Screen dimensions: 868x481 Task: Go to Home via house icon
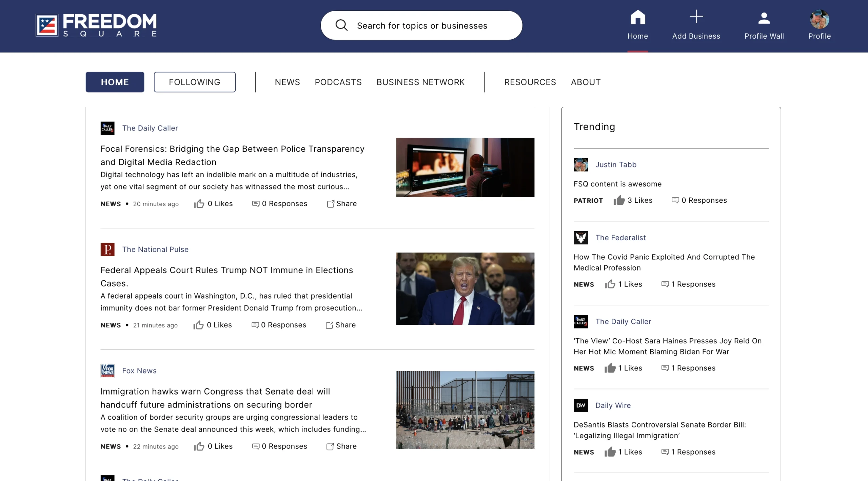(x=637, y=17)
